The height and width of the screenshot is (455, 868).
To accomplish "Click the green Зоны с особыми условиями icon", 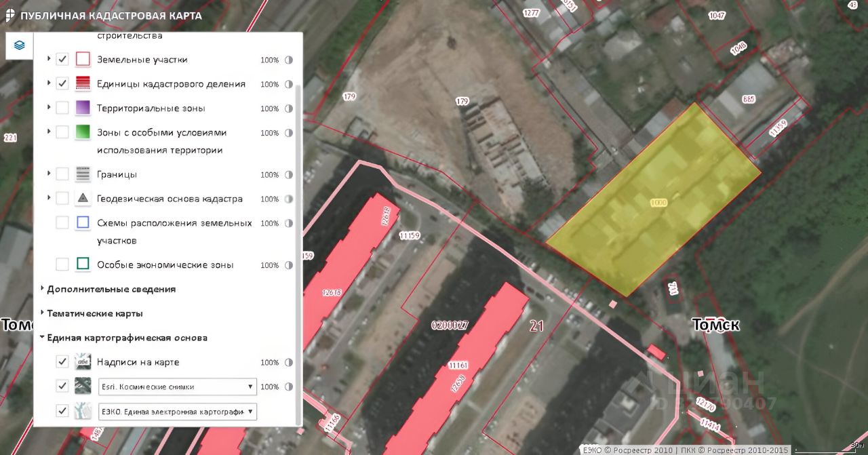I will pyautogui.click(x=83, y=133).
